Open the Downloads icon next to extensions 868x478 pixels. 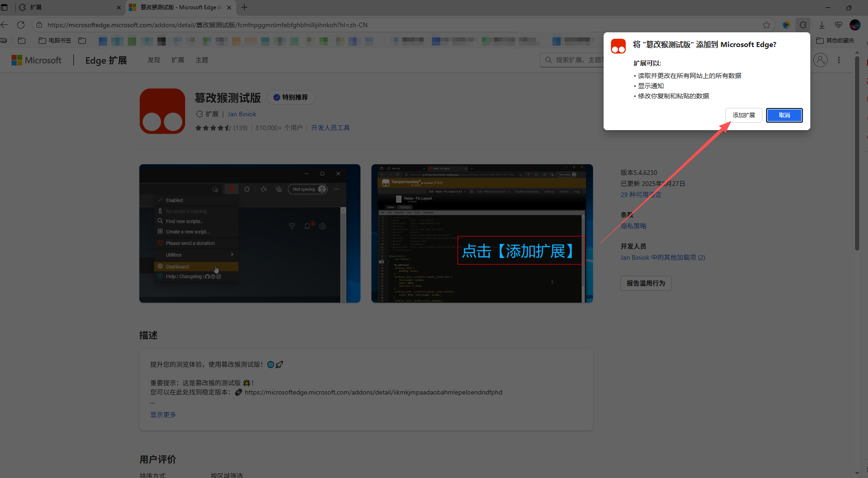point(821,25)
